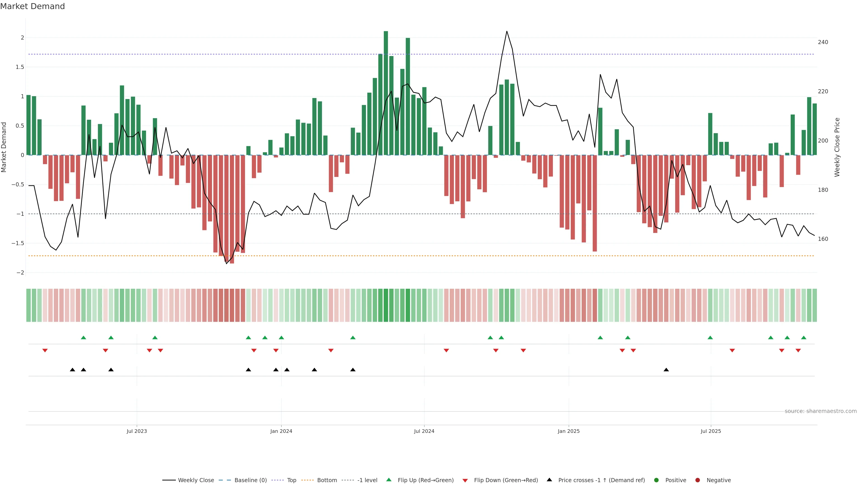Click the darkest green heatmap strip cell
The image size is (868, 488).
pos(386,305)
